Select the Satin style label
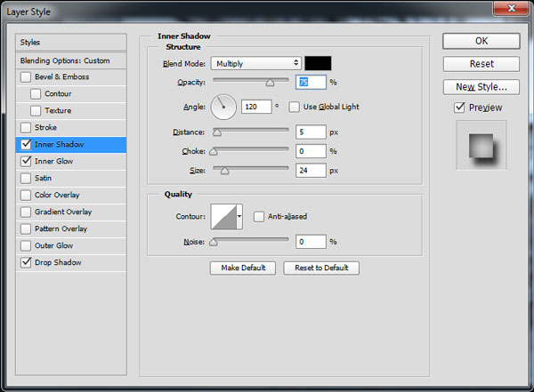The width and height of the screenshot is (534, 392). coord(43,178)
